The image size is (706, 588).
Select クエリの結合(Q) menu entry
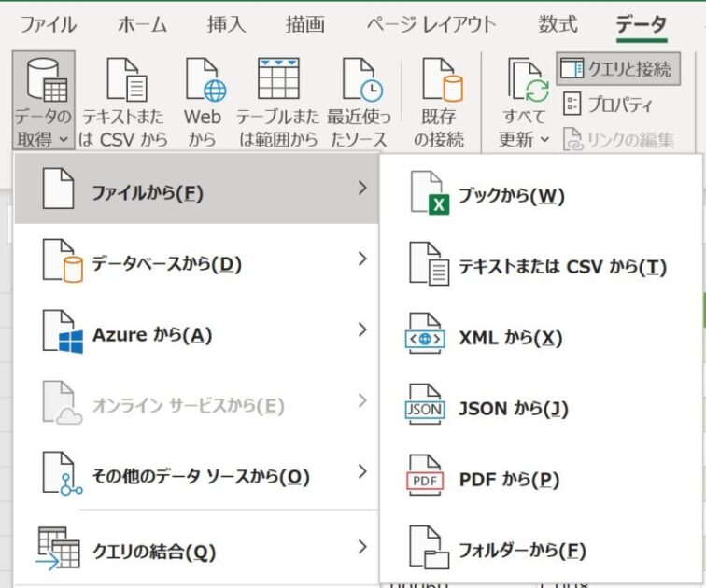click(196, 548)
